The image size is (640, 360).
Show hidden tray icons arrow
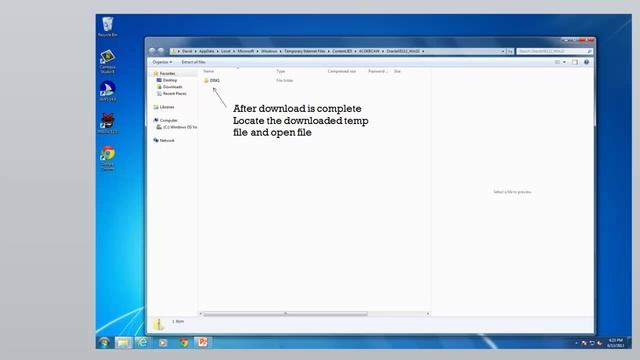pyautogui.click(x=576, y=343)
